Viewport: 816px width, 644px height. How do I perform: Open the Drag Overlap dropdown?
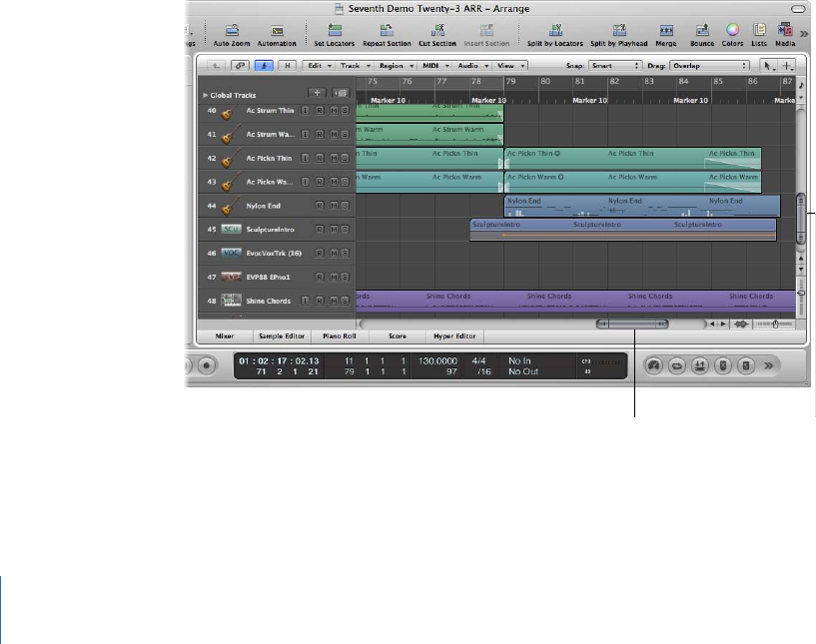coord(710,66)
